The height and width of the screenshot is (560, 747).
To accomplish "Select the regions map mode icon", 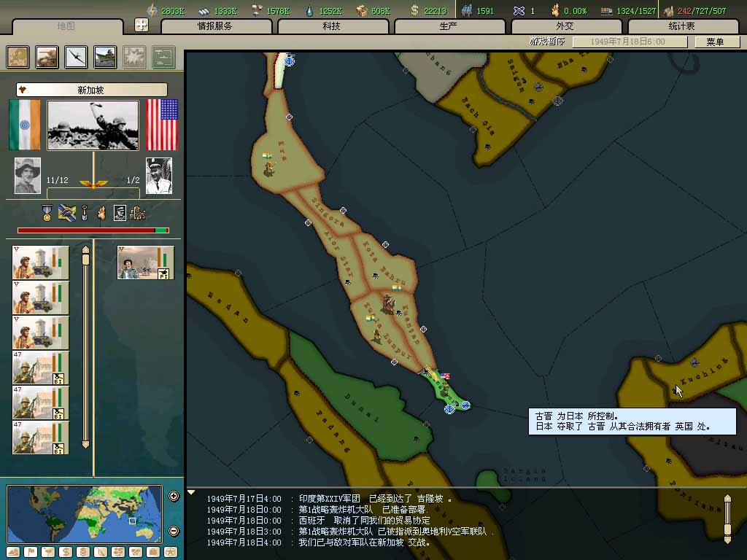I will click(x=118, y=552).
